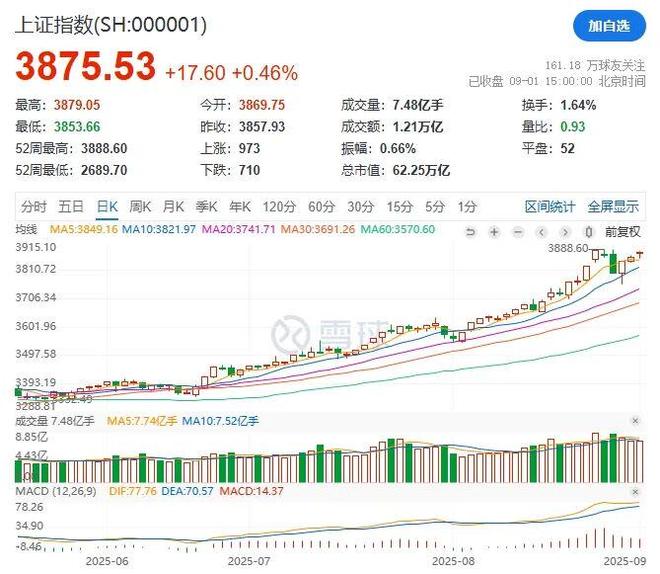
Task: Switch to 月K monthly chart
Action: (174, 207)
